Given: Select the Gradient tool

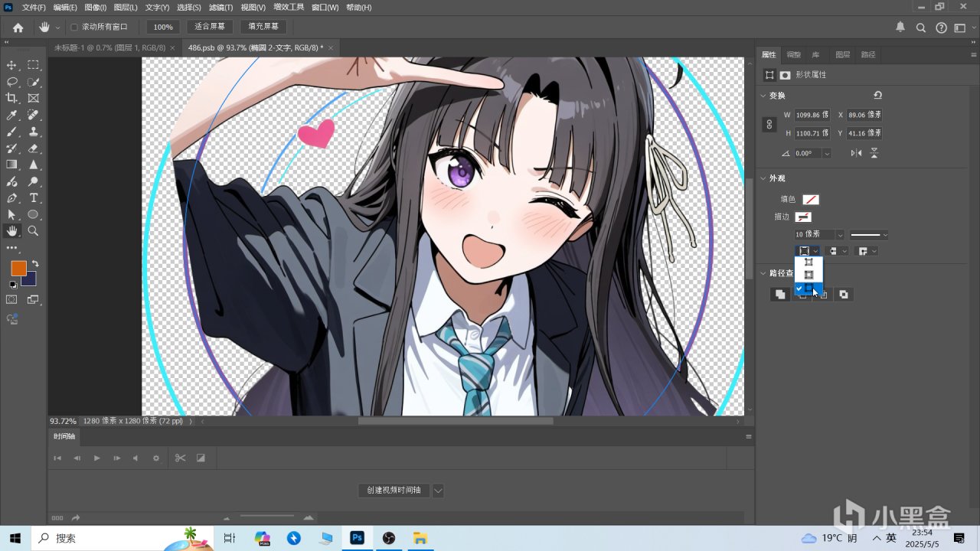Looking at the screenshot, I should [x=12, y=165].
